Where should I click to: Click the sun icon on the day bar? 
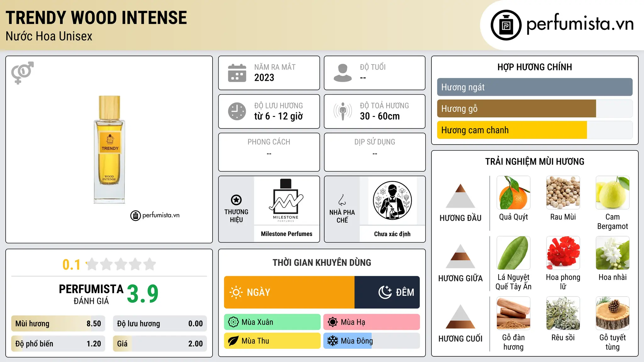(236, 292)
